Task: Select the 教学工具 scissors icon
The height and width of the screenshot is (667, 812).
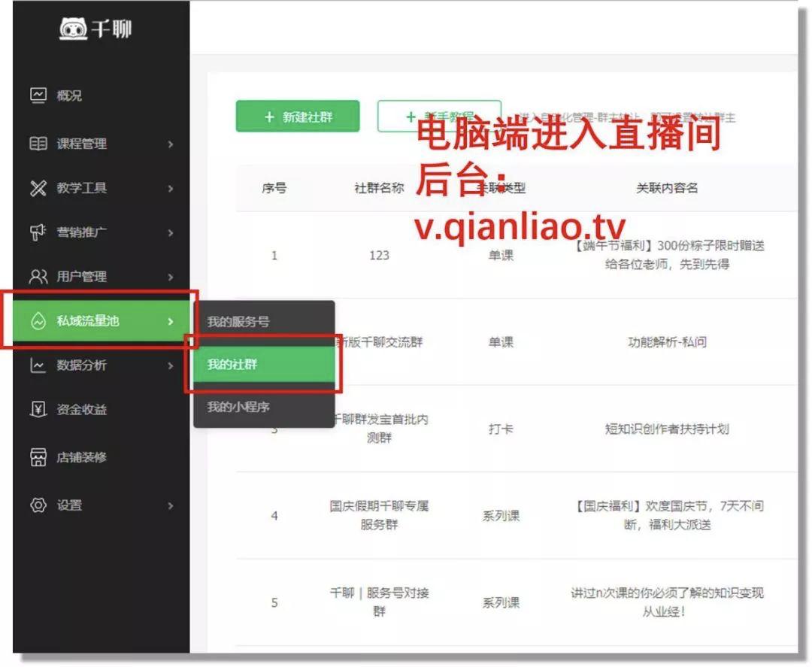Action: (x=37, y=188)
